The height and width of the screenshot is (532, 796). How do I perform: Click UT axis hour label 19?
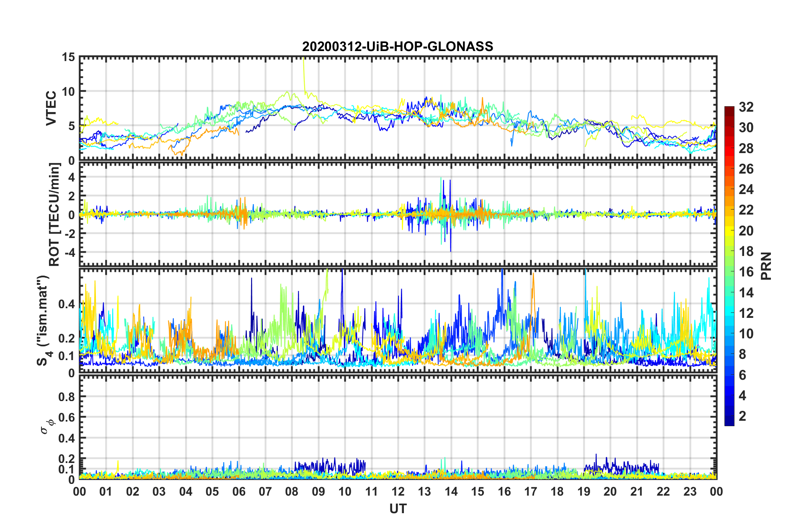coord(584,492)
